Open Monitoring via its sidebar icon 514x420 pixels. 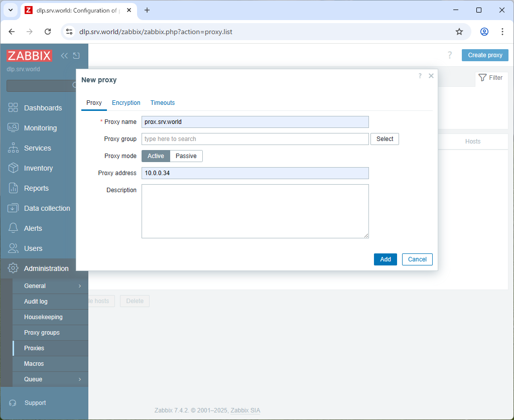click(13, 128)
